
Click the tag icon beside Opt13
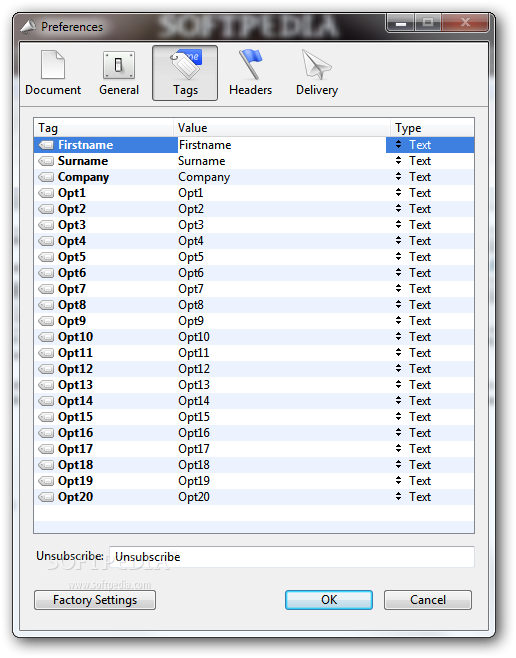point(46,385)
